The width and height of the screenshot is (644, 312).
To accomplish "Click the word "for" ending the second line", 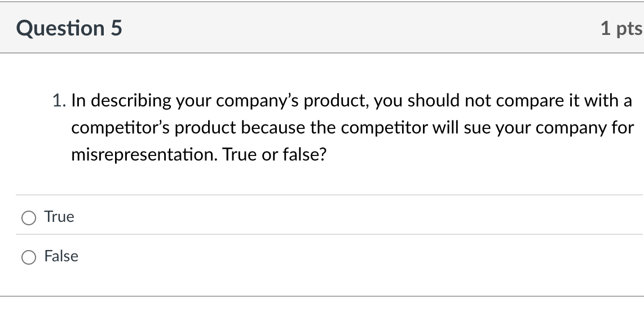I will 623,128.
